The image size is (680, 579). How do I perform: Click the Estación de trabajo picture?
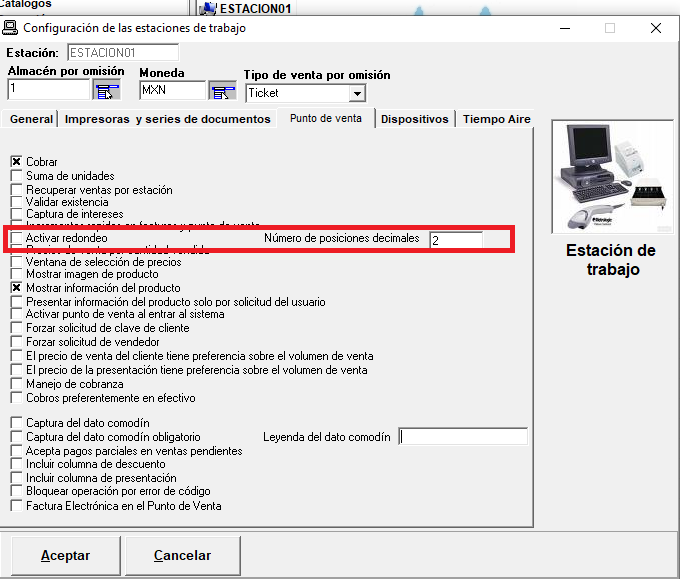coord(613,177)
